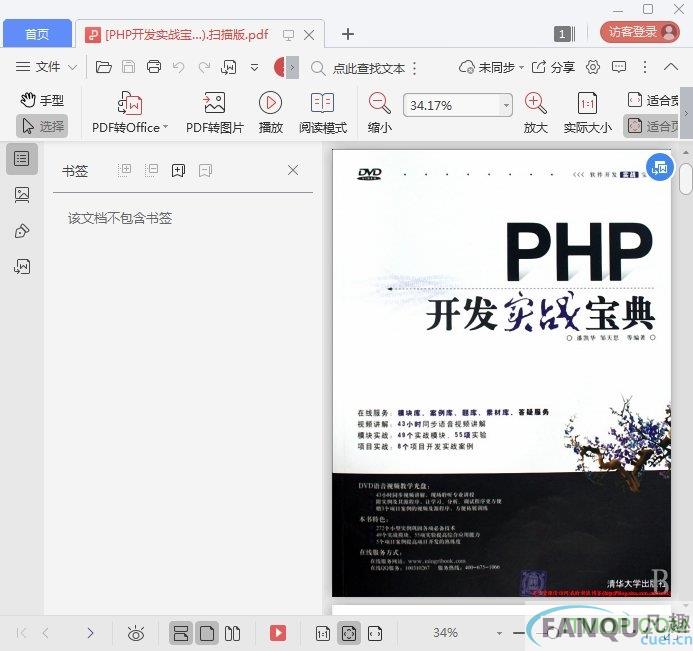
Task: Open the thumbnails panel sidebar icon
Action: 22,195
